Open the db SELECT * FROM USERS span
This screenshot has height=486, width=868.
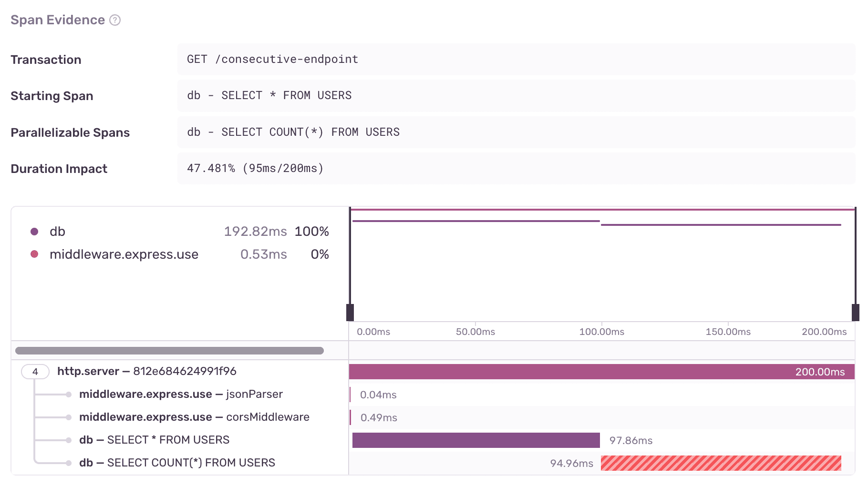(x=154, y=440)
